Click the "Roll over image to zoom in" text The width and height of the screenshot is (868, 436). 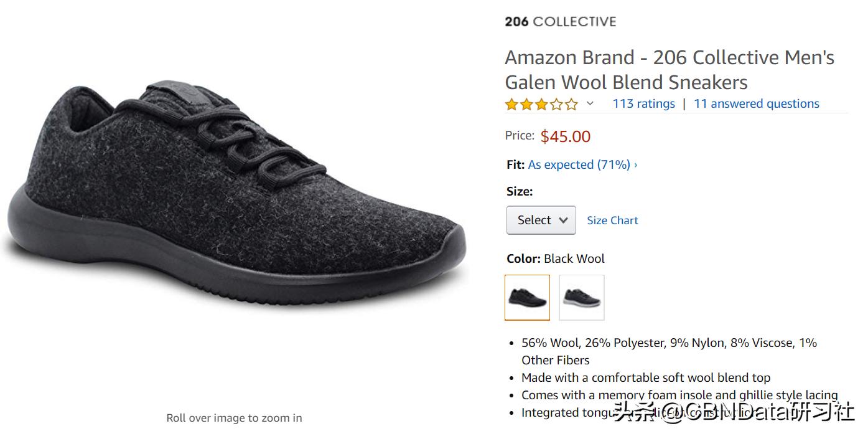(x=234, y=418)
